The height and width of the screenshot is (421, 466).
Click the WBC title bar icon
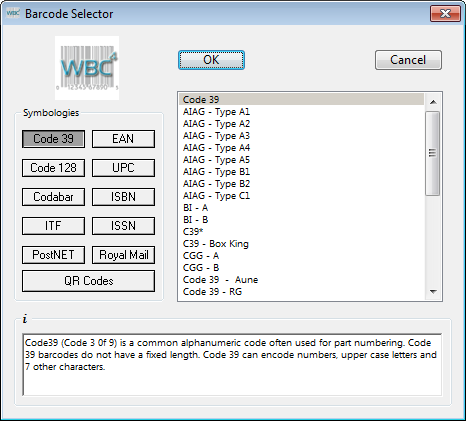pos(13,13)
